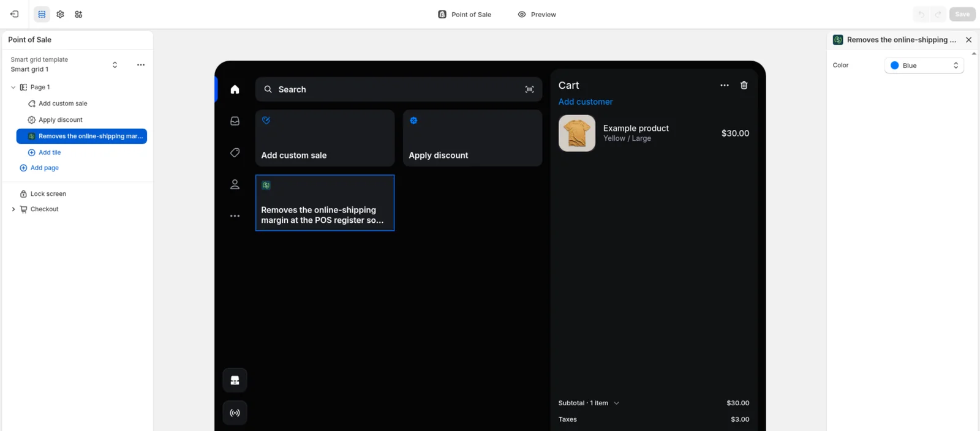Click the Add custom sale tile in preview
Viewport: 980px width, 431px height.
click(x=325, y=138)
